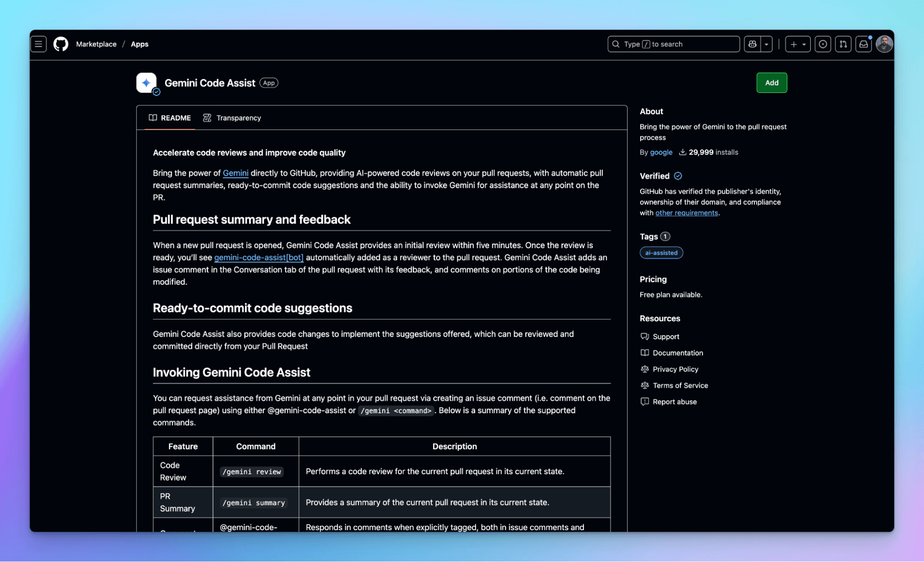This screenshot has height=562, width=924.
Task: Click the GitHub Octocat logo
Action: tap(61, 44)
